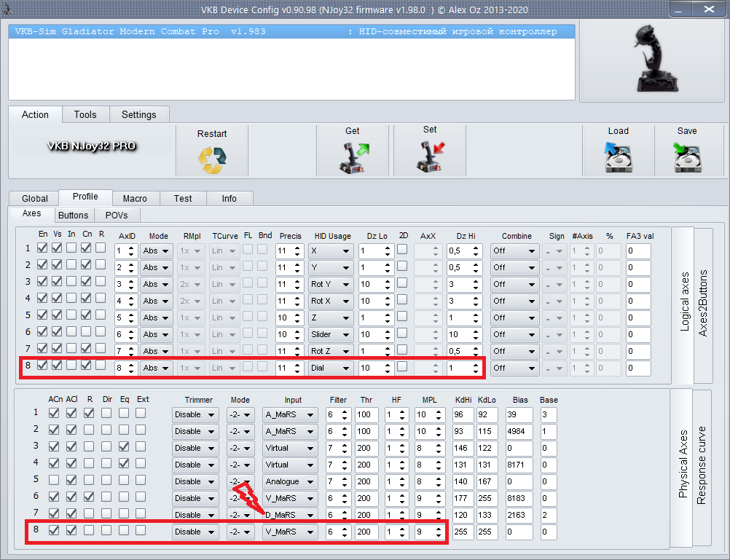730x560 pixels.
Task: Open HID Usage dropdown showing Rot Y
Action: [331, 285]
